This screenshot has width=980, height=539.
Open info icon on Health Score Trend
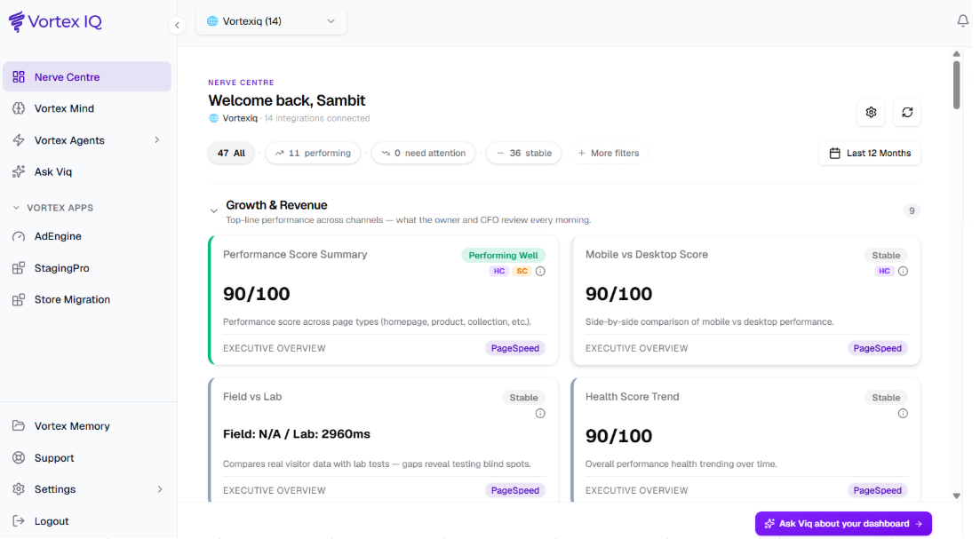point(903,414)
